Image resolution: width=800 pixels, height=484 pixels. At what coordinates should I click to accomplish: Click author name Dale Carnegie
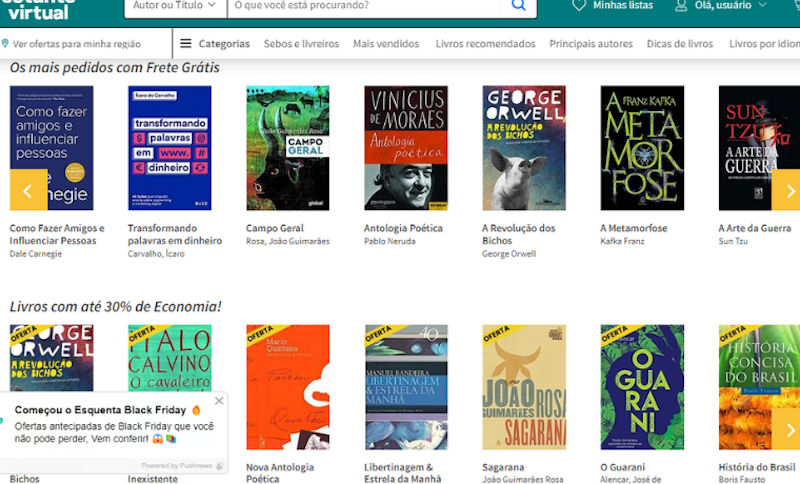point(36,253)
